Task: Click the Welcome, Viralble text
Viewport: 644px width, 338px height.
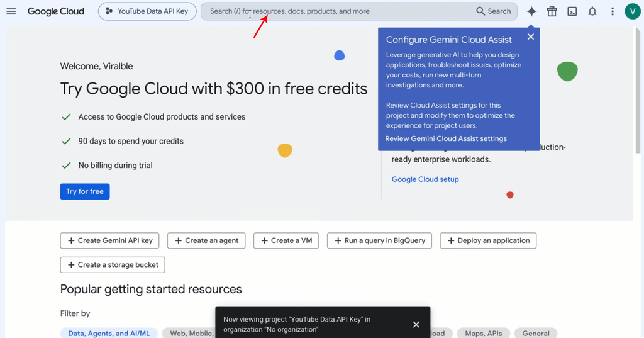Action: [x=96, y=66]
